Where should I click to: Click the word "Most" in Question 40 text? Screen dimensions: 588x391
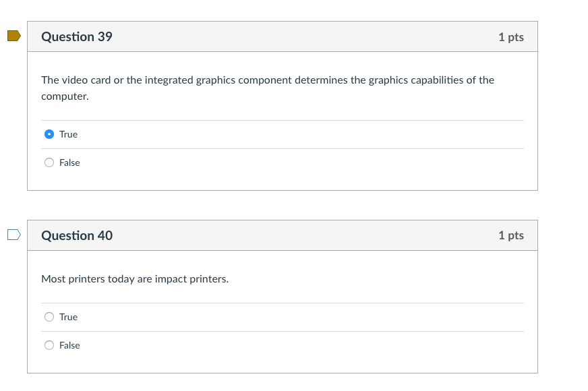(53, 279)
